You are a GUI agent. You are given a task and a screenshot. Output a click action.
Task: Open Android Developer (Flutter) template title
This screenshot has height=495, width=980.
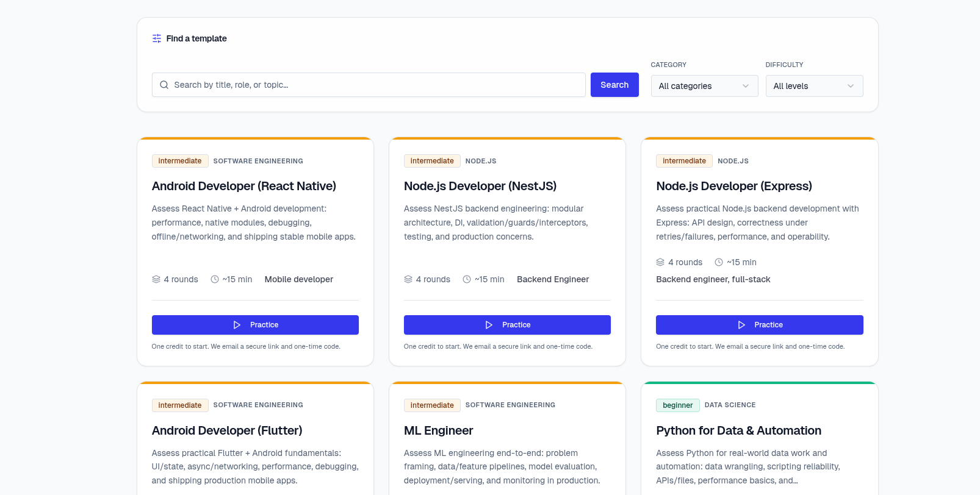pyautogui.click(x=227, y=430)
